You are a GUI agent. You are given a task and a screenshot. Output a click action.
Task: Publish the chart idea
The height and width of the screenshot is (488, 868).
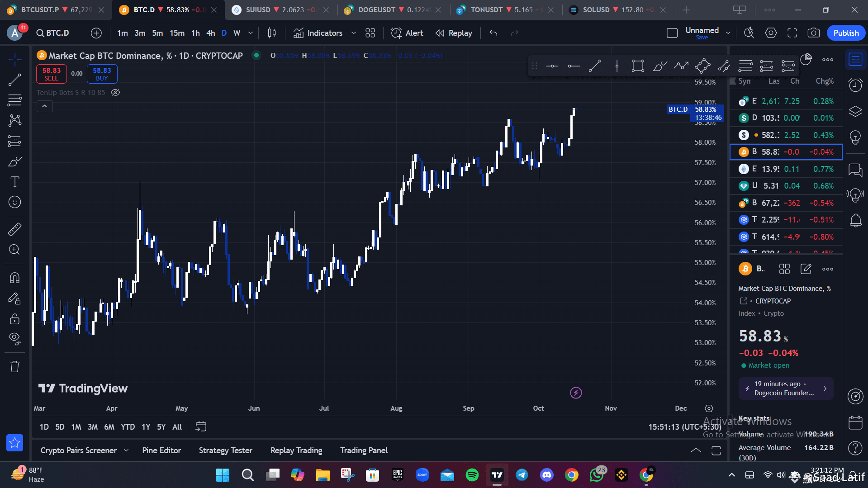click(846, 33)
